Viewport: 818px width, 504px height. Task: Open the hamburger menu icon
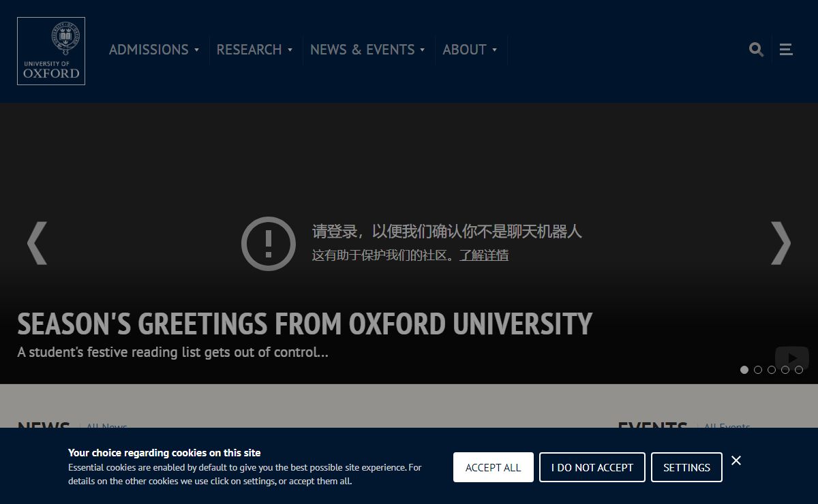tap(786, 49)
